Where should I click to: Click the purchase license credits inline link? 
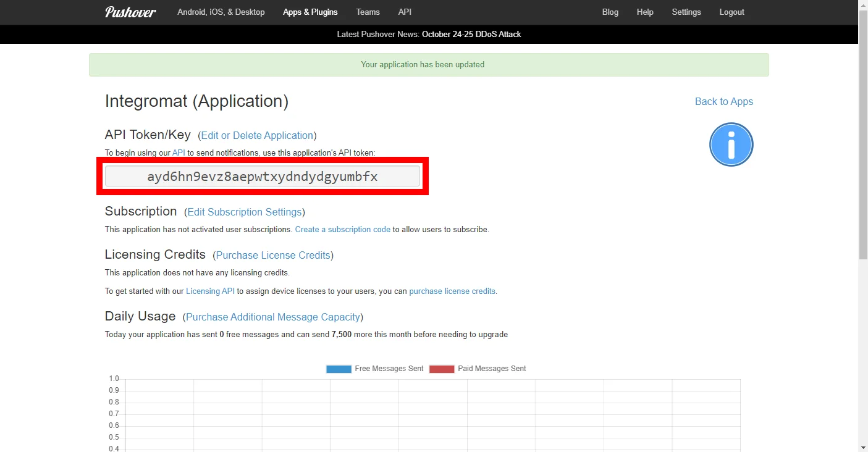pos(452,291)
